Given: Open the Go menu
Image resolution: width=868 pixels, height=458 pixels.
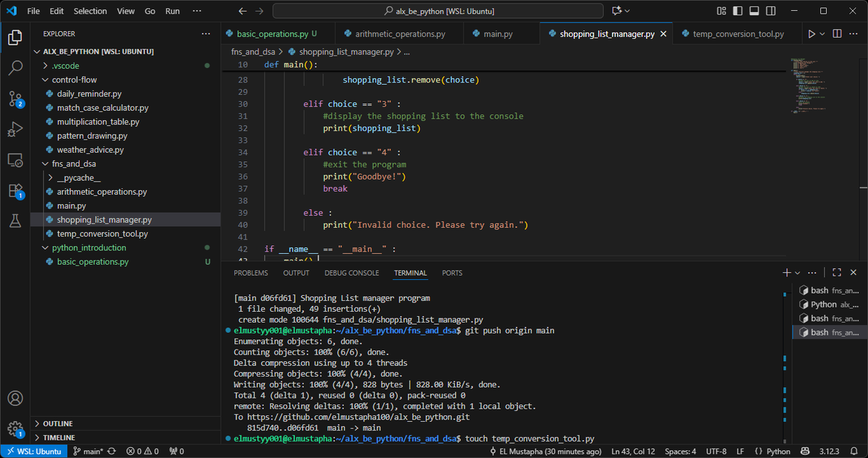Looking at the screenshot, I should [x=150, y=12].
